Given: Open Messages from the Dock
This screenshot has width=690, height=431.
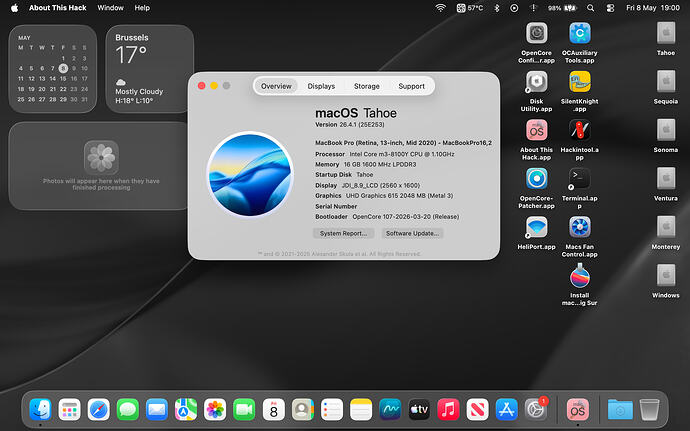Looking at the screenshot, I should tap(128, 409).
